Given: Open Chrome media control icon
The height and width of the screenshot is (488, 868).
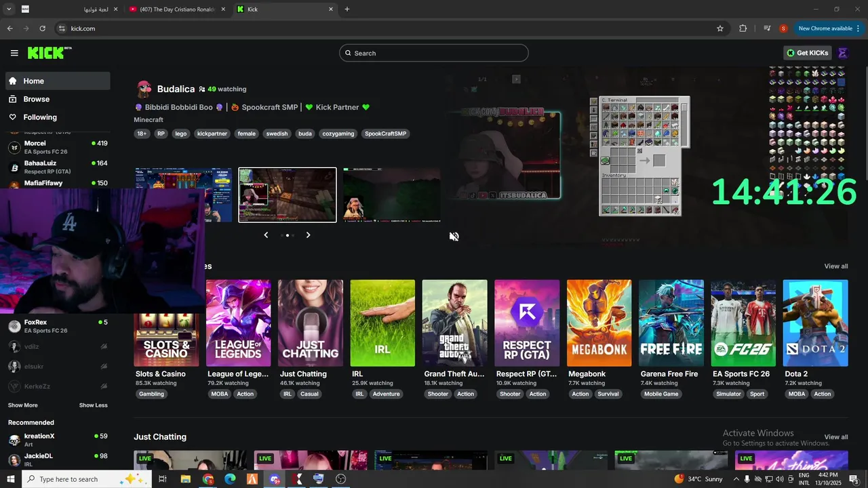Looking at the screenshot, I should (767, 28).
